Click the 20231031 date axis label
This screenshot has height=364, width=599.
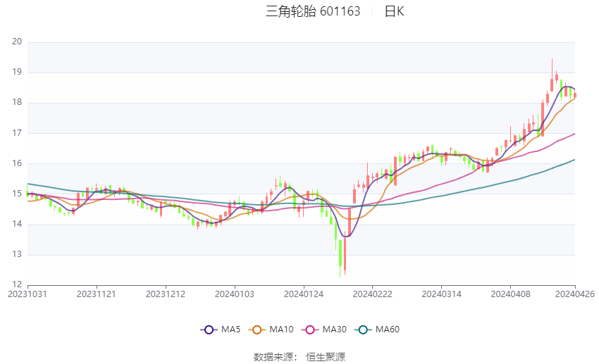click(27, 293)
